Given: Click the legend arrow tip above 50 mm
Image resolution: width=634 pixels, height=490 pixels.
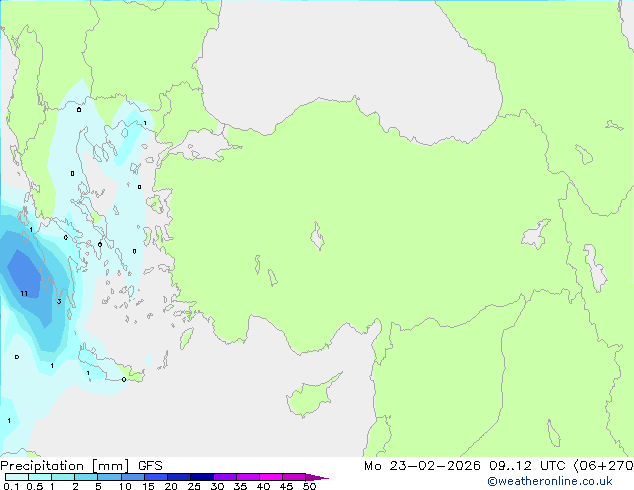Looking at the screenshot, I should [x=317, y=477].
